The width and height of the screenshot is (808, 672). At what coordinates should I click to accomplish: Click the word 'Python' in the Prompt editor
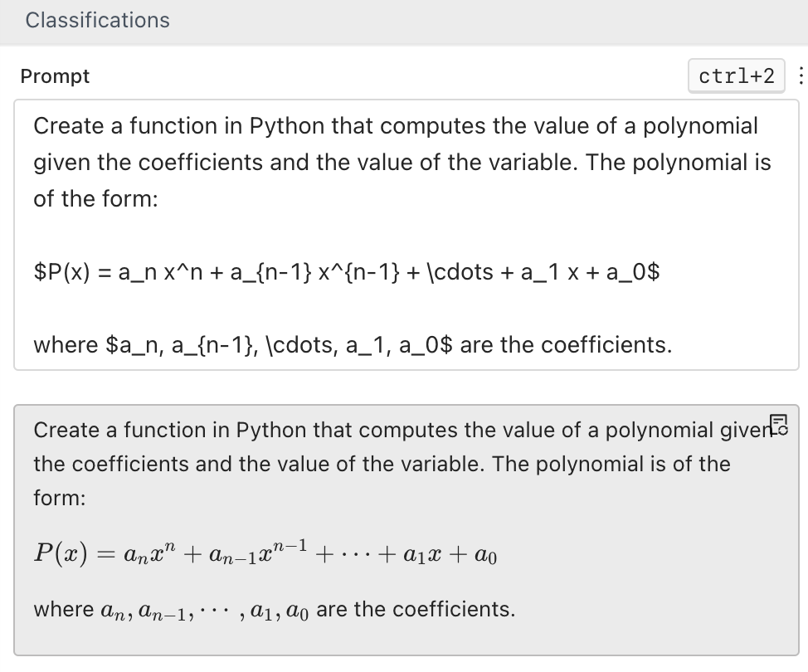click(286, 126)
